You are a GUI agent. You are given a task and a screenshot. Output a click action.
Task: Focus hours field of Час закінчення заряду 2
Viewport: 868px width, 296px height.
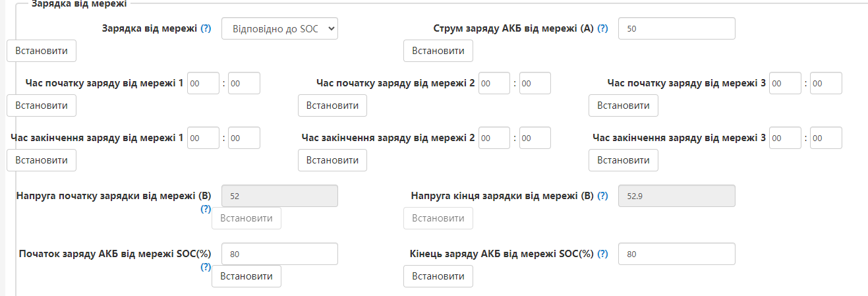494,138
